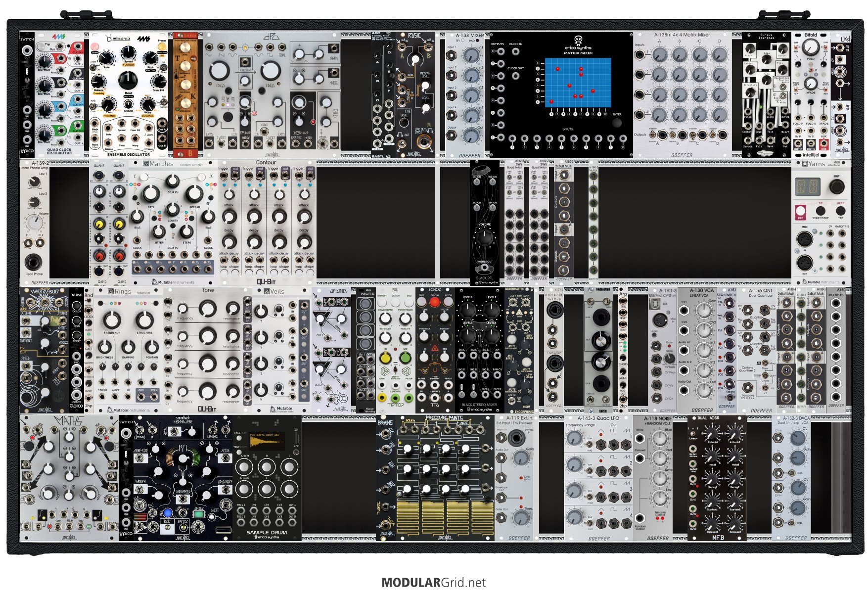
Task: Select the Make Noise Morphagene module
Action: click(x=183, y=477)
